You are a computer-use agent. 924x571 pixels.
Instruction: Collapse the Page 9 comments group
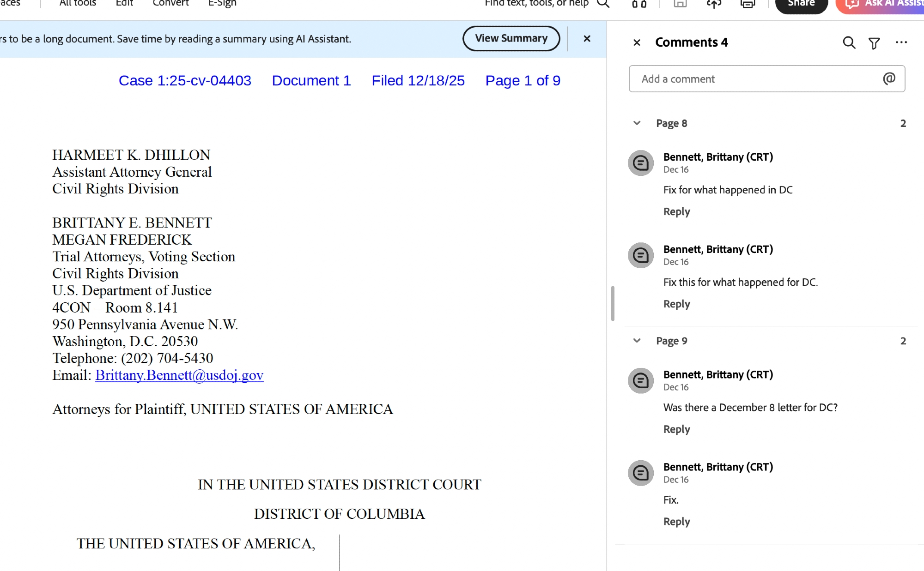pos(637,341)
